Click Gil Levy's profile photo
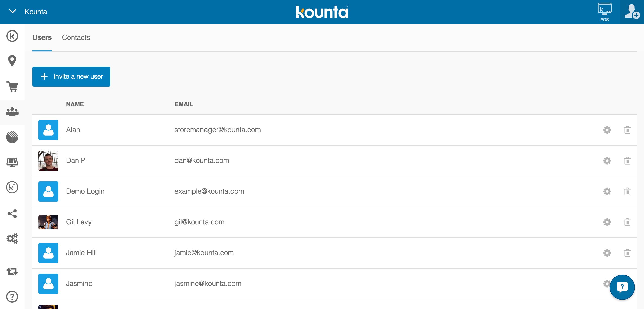Viewport: 644px width, 309px height. pos(48,222)
